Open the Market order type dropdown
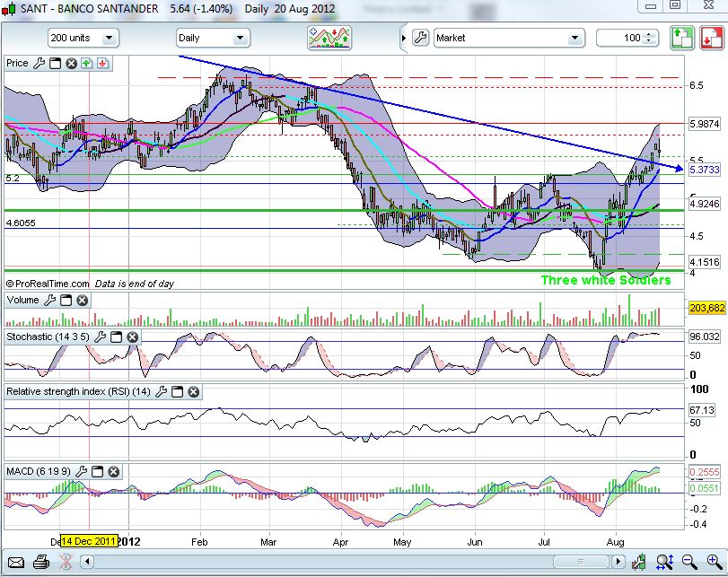728x577 pixels. [509, 38]
